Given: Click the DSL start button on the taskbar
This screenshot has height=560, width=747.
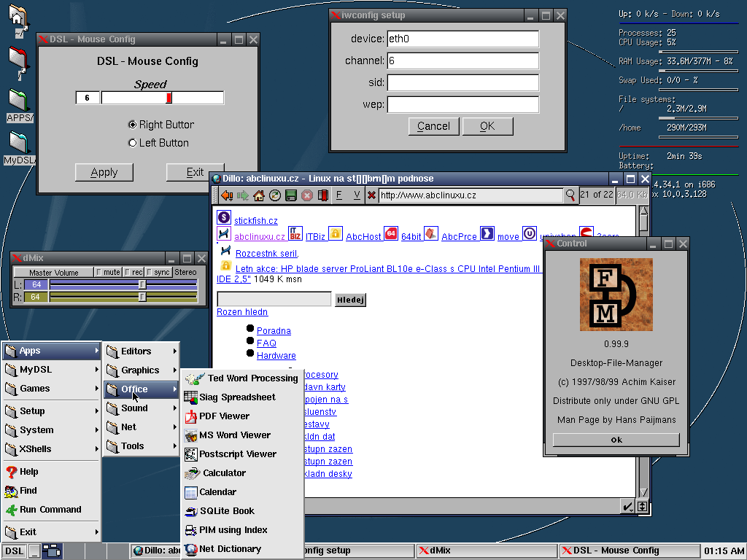Looking at the screenshot, I should [x=15, y=551].
